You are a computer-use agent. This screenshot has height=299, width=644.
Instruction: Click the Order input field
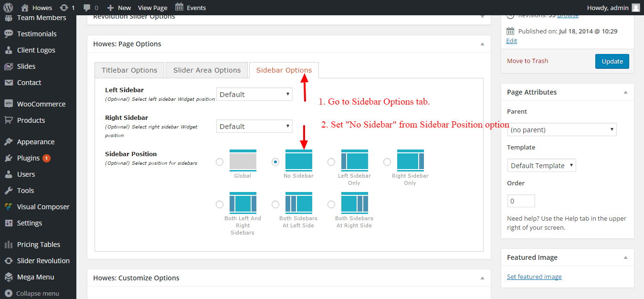[x=521, y=201]
